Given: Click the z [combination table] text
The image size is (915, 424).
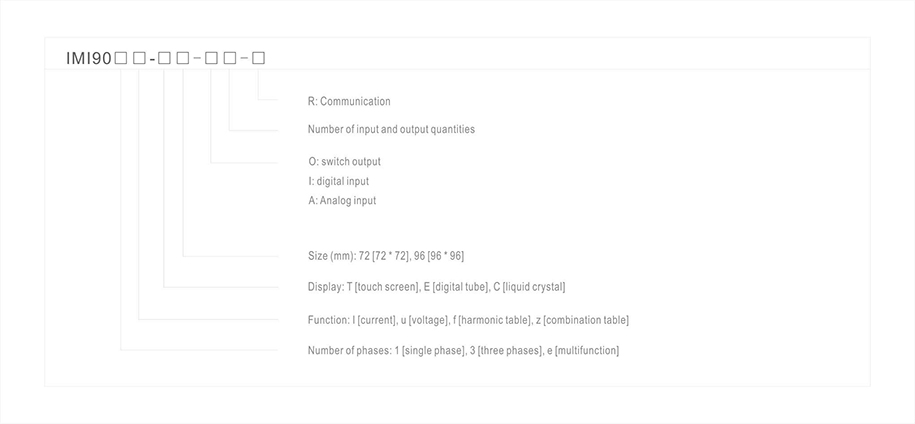Looking at the screenshot, I should coord(582,320).
